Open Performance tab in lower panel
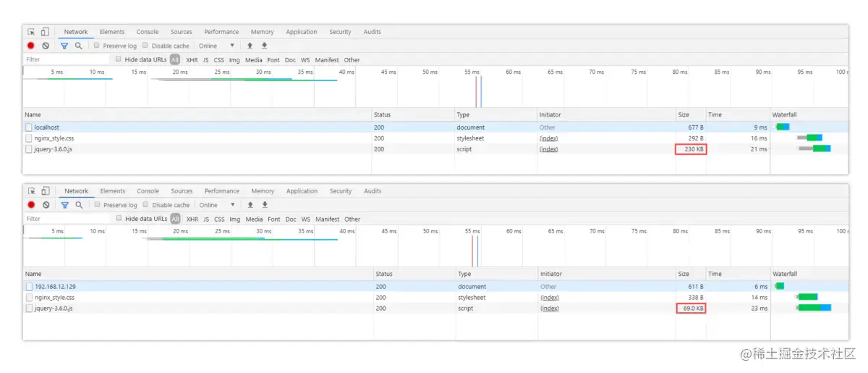The image size is (868, 373). (x=222, y=191)
